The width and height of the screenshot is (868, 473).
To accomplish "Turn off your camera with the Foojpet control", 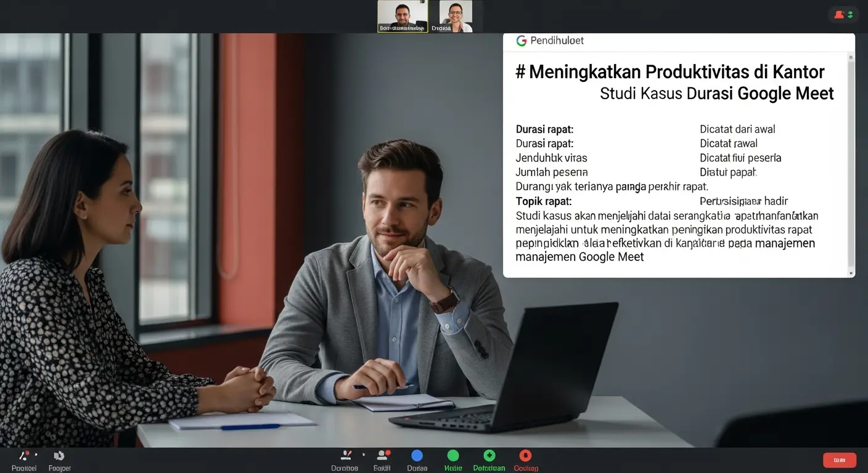I will 59,456.
